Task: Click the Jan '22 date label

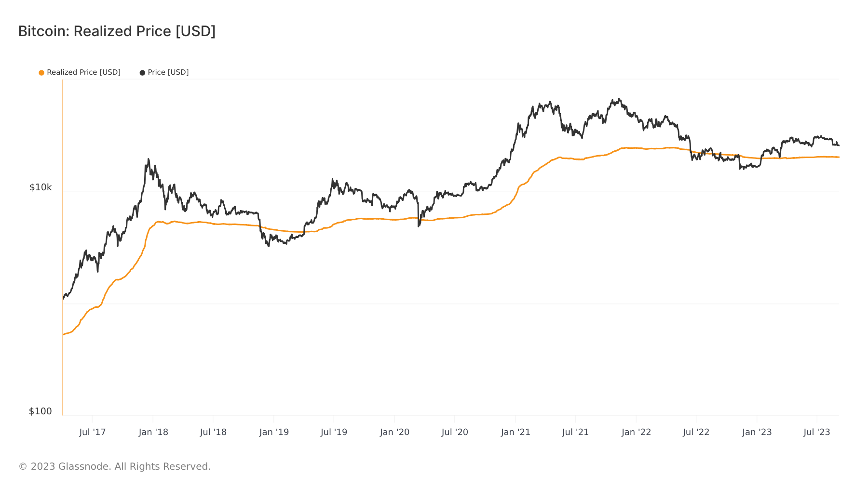Action: pyautogui.click(x=636, y=432)
